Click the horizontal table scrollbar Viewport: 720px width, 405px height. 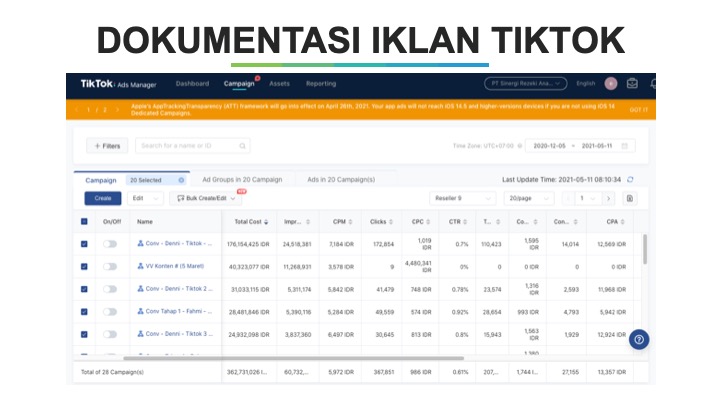(x=294, y=358)
